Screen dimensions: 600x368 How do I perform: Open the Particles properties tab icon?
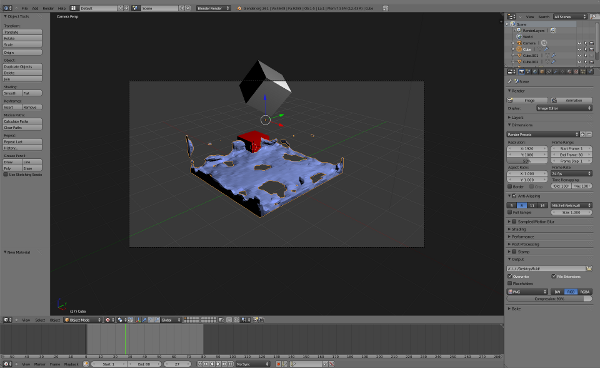[583, 72]
